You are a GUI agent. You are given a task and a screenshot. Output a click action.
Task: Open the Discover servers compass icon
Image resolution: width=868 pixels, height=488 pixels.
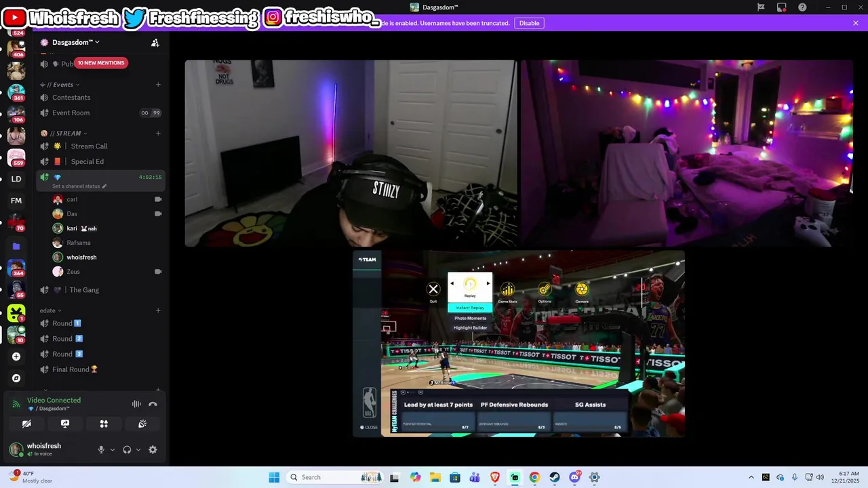click(16, 378)
